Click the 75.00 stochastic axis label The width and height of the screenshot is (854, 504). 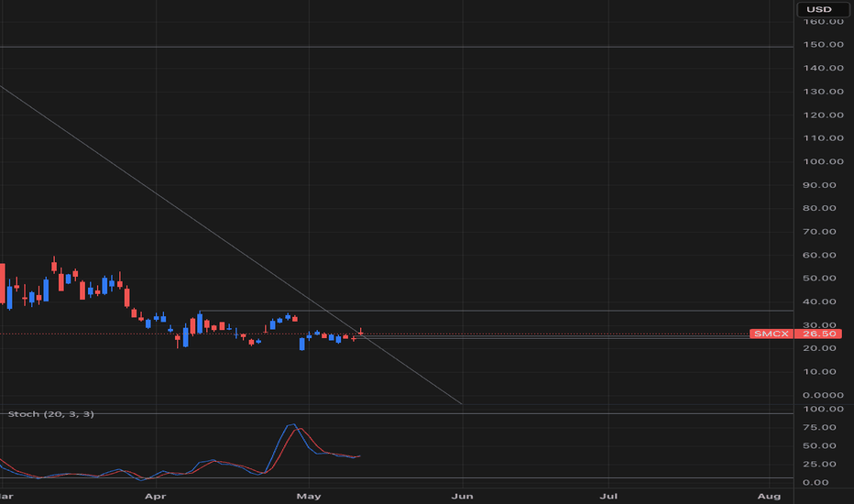819,427
